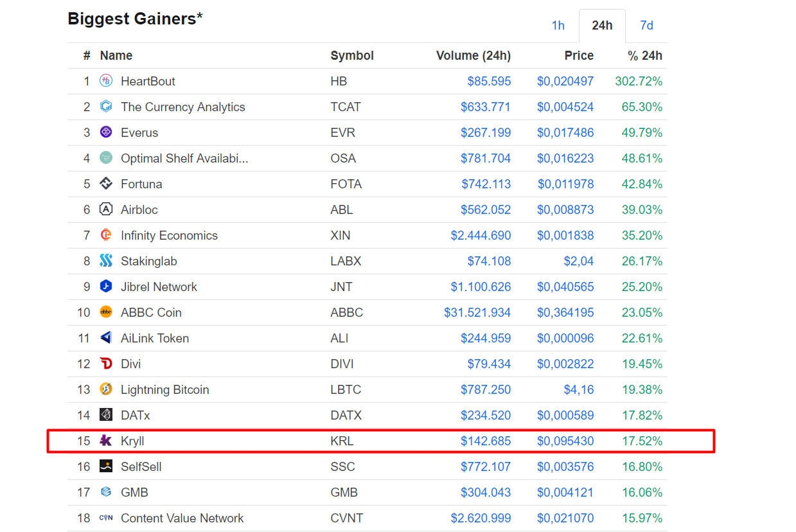This screenshot has height=532, width=796.
Task: Open the Infinity Economics name link
Action: tap(169, 236)
